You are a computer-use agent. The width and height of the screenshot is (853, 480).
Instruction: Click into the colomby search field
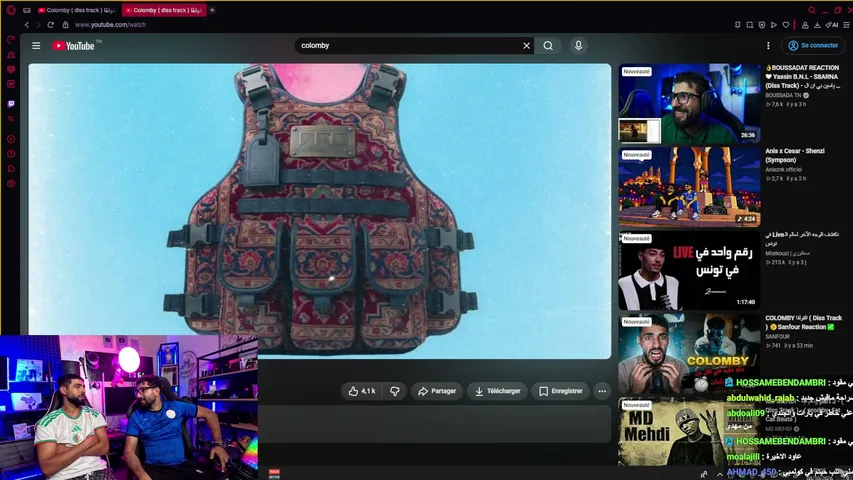pos(408,46)
